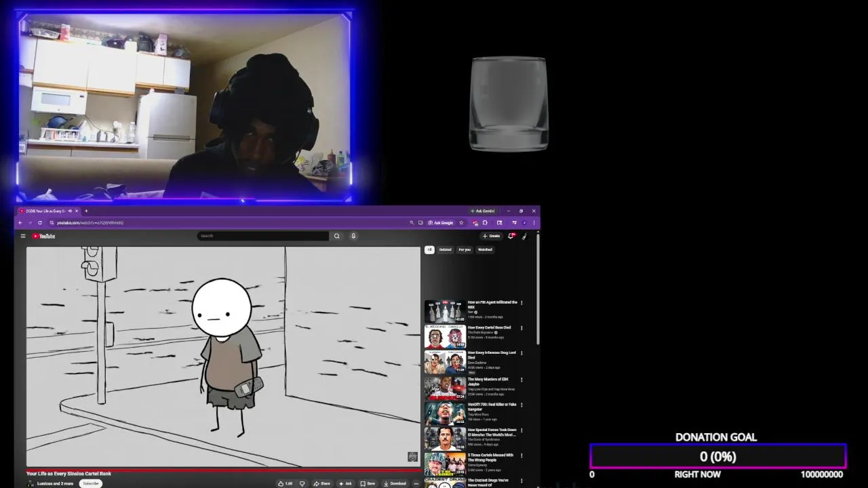Open options for 'How Every Infamous Drug Lord Died'
The height and width of the screenshot is (488, 868).
pos(521,353)
